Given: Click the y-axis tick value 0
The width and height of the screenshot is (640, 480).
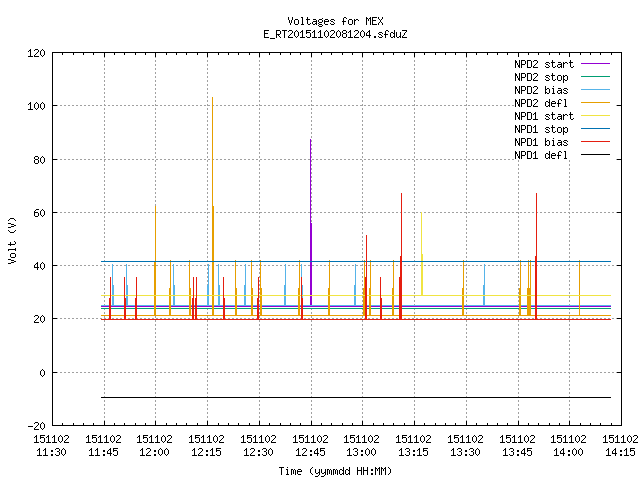Looking at the screenshot, I should coord(42,373).
